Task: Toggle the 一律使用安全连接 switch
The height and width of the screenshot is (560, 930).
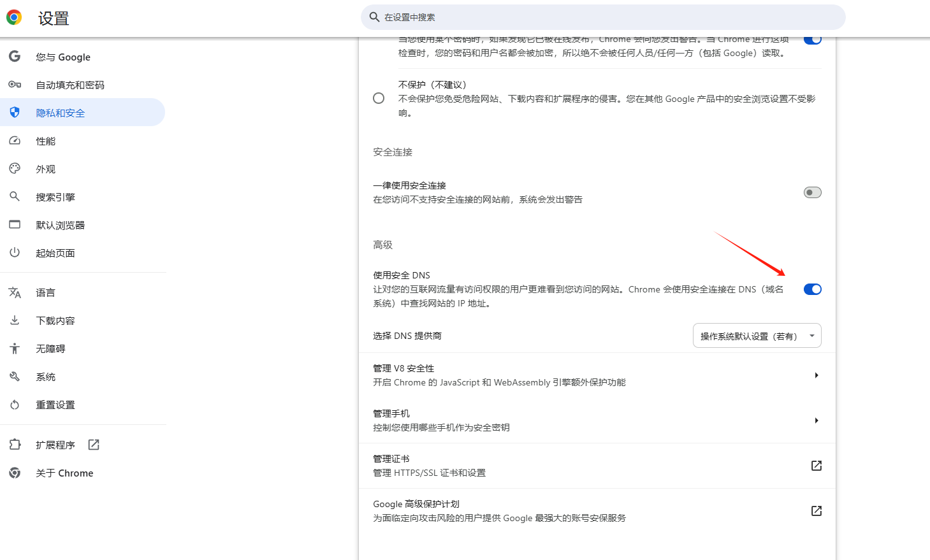Action: (812, 192)
